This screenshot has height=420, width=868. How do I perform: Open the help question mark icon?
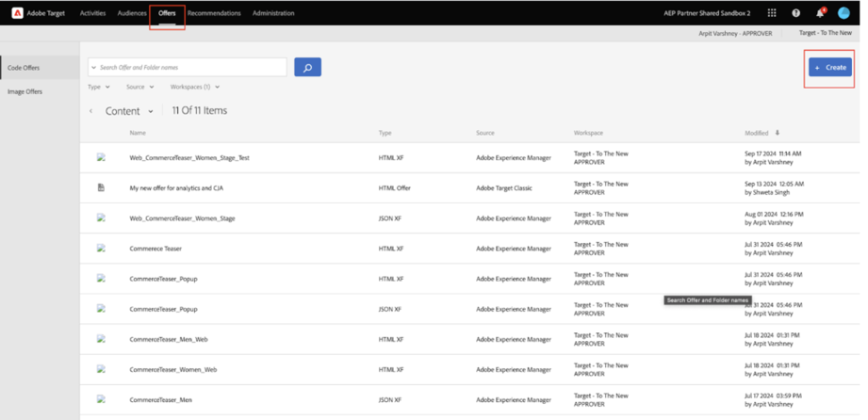pos(796,13)
